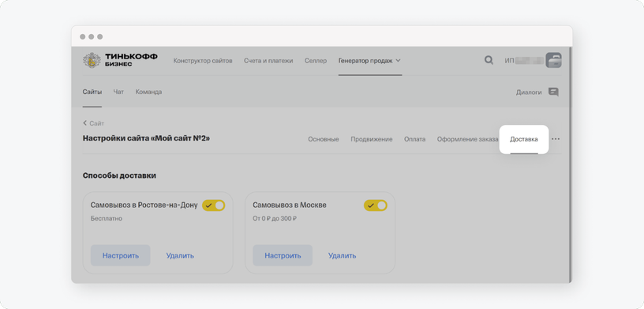Open the Диалоги chat bubble icon
The height and width of the screenshot is (309, 644).
553,92
